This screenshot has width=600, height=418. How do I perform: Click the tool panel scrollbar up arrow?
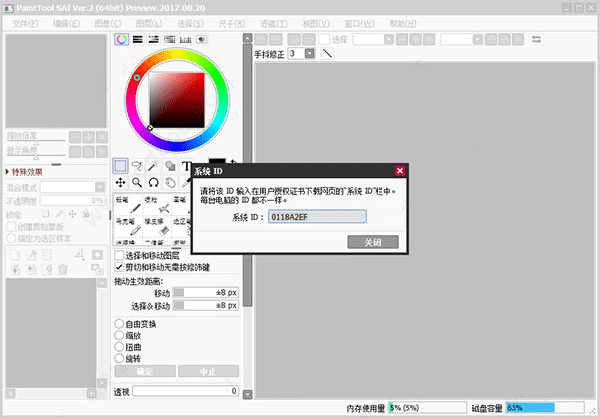pos(248,38)
